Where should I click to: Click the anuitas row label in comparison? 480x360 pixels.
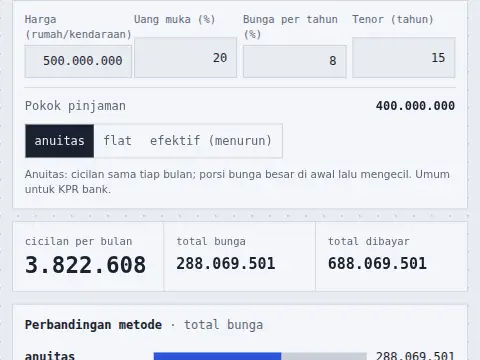coord(50,355)
